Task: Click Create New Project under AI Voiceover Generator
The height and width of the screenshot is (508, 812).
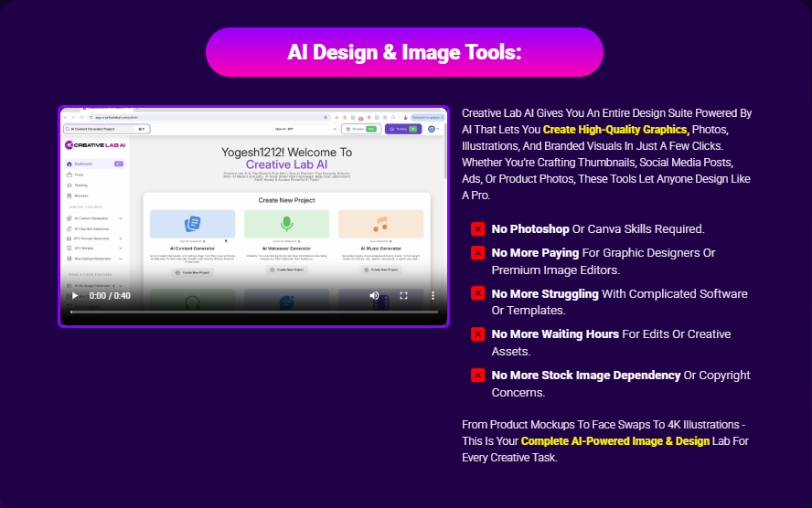Action: tap(286, 270)
